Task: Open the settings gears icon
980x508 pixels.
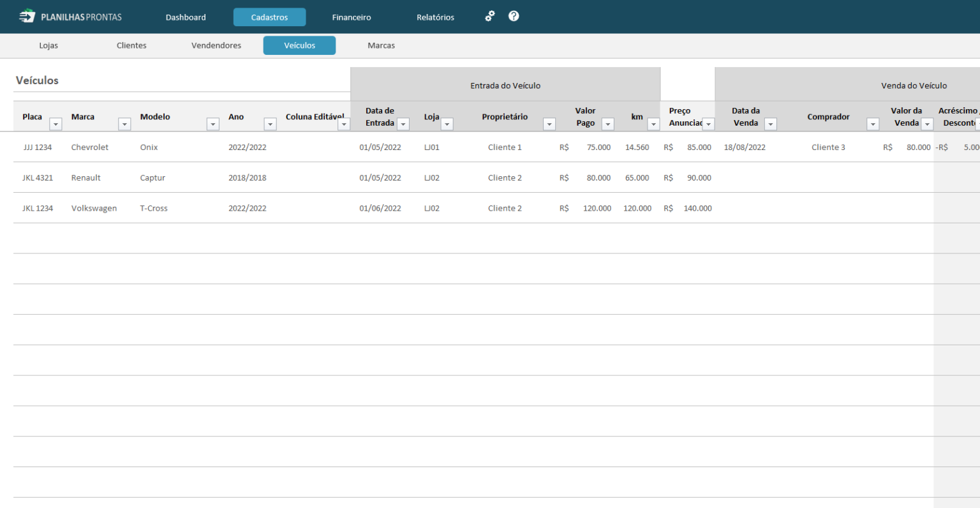Action: click(x=489, y=17)
